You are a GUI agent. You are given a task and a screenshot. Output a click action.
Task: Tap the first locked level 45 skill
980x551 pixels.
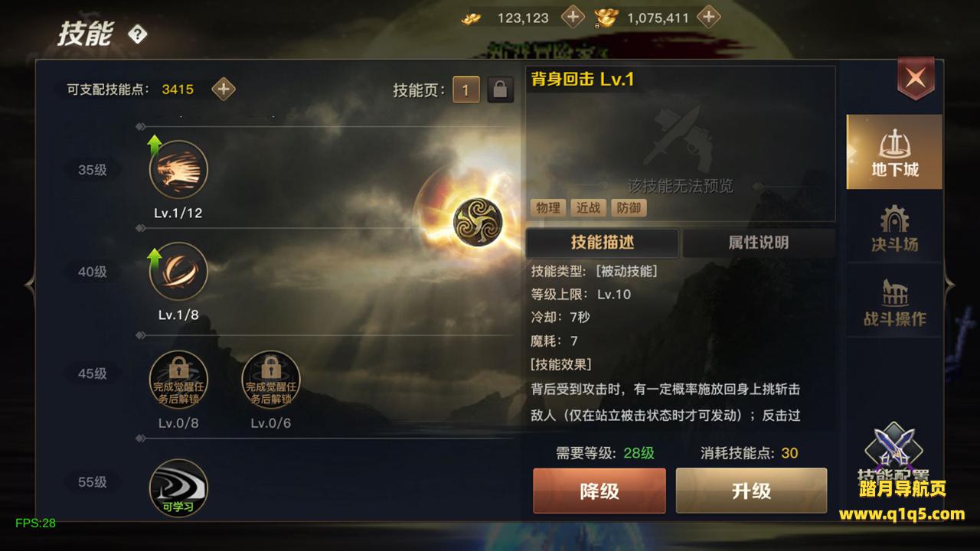(178, 380)
